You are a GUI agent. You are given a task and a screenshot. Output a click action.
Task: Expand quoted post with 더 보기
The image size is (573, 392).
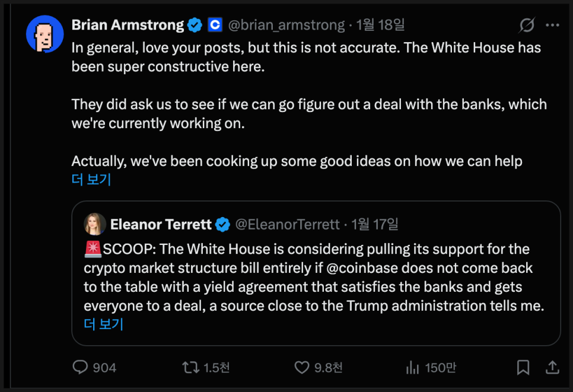103,324
